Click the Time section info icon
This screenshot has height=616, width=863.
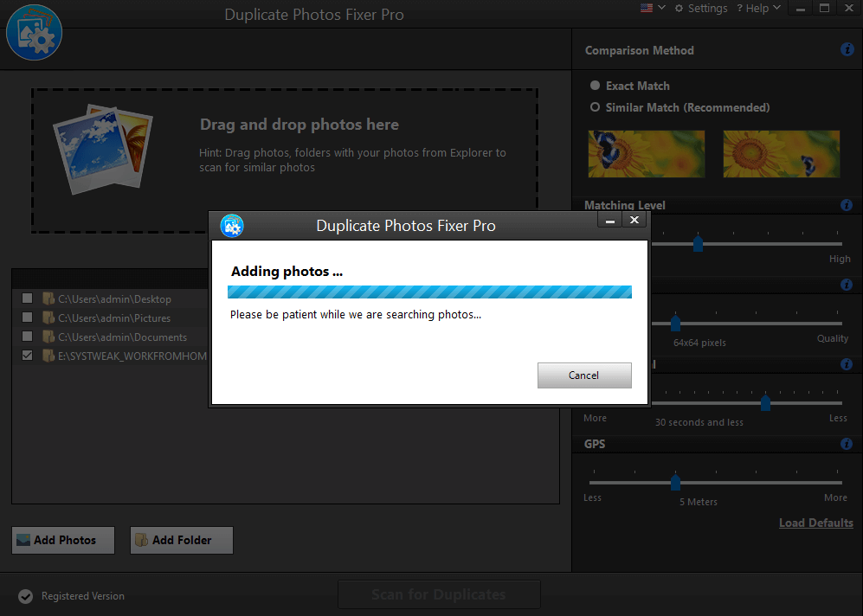point(847,363)
